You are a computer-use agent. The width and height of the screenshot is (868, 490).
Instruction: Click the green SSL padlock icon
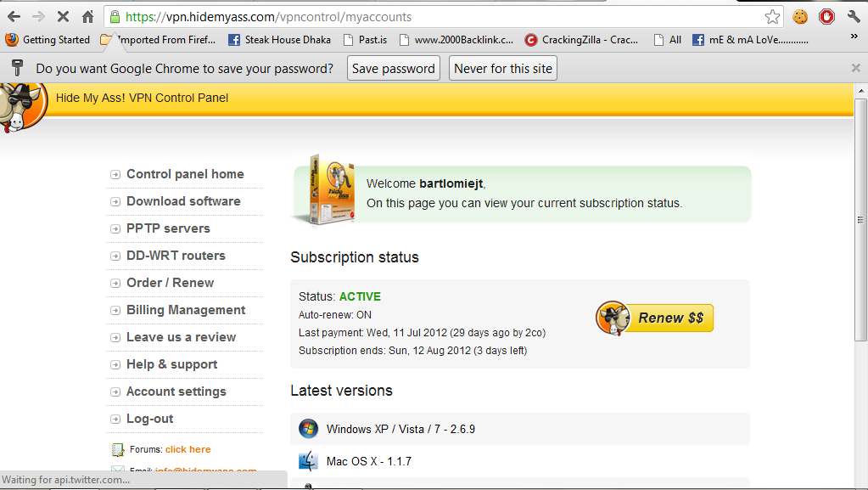point(115,17)
